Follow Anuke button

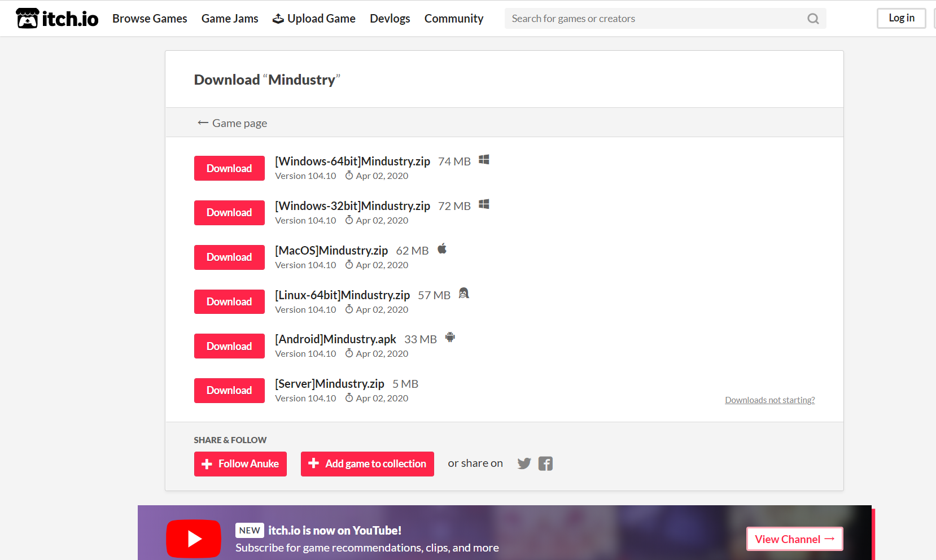(x=240, y=464)
